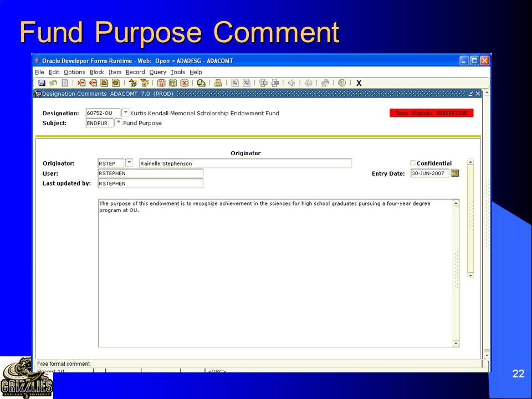The height and width of the screenshot is (399, 532).
Task: Click comment text area scroll down arrow
Action: click(456, 344)
